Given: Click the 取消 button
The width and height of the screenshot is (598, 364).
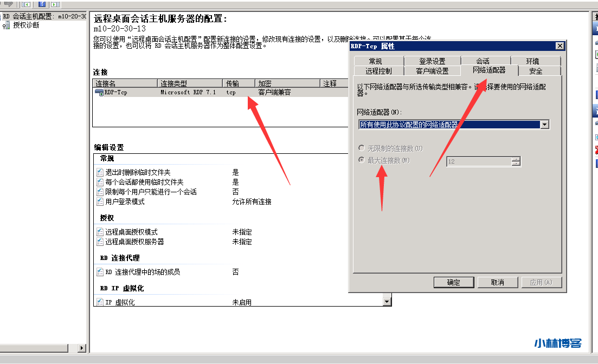Looking at the screenshot, I should pos(498,282).
